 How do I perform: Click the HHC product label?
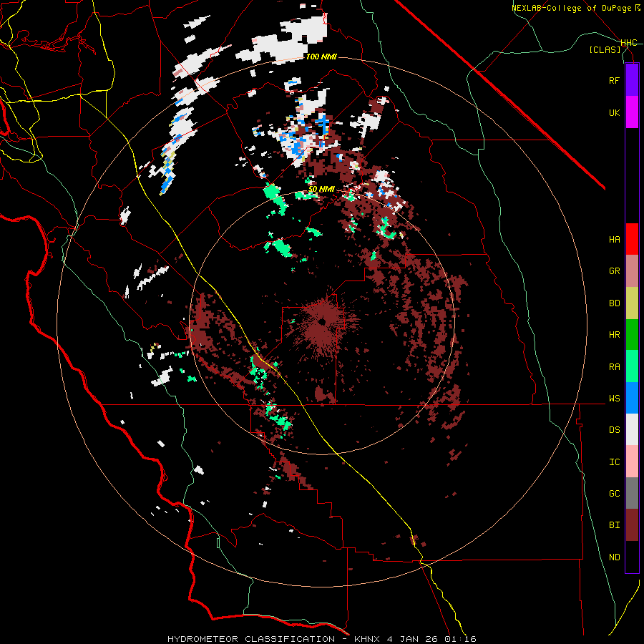point(629,43)
